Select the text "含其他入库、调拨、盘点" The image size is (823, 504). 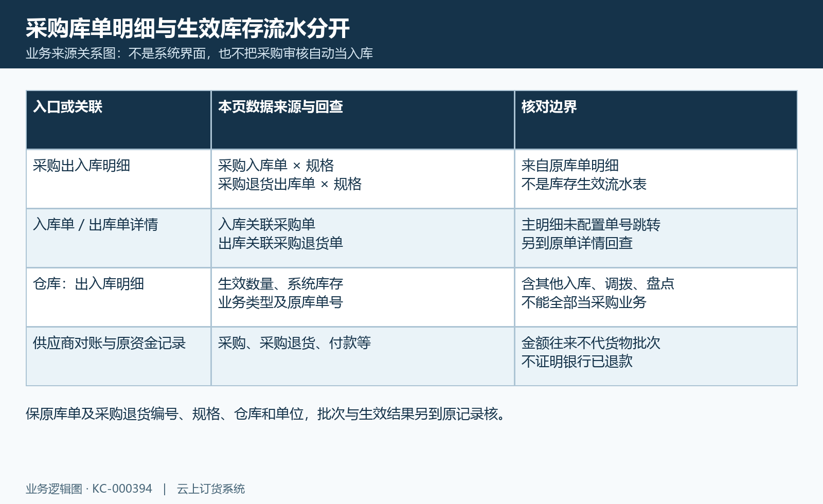(x=598, y=284)
